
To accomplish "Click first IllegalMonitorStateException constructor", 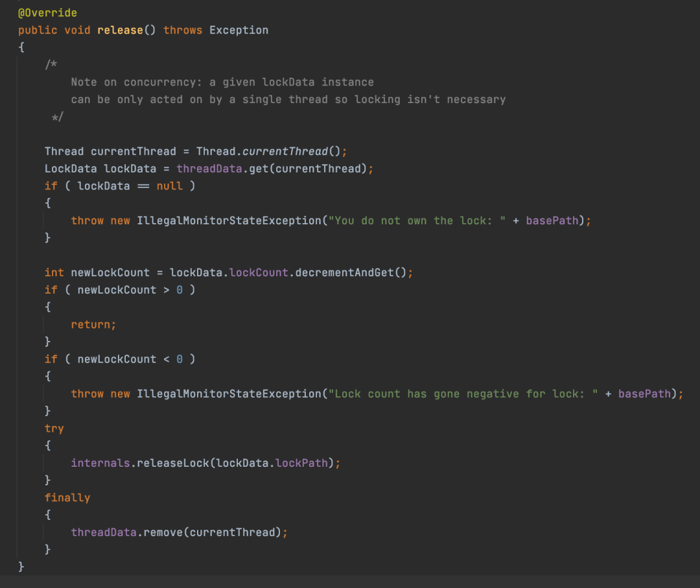I will pos(229,220).
